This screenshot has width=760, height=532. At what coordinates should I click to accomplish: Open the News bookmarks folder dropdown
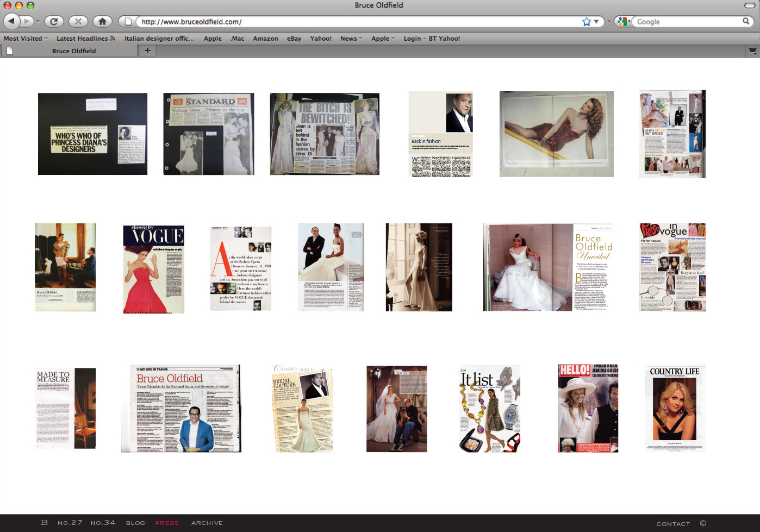(x=351, y=39)
